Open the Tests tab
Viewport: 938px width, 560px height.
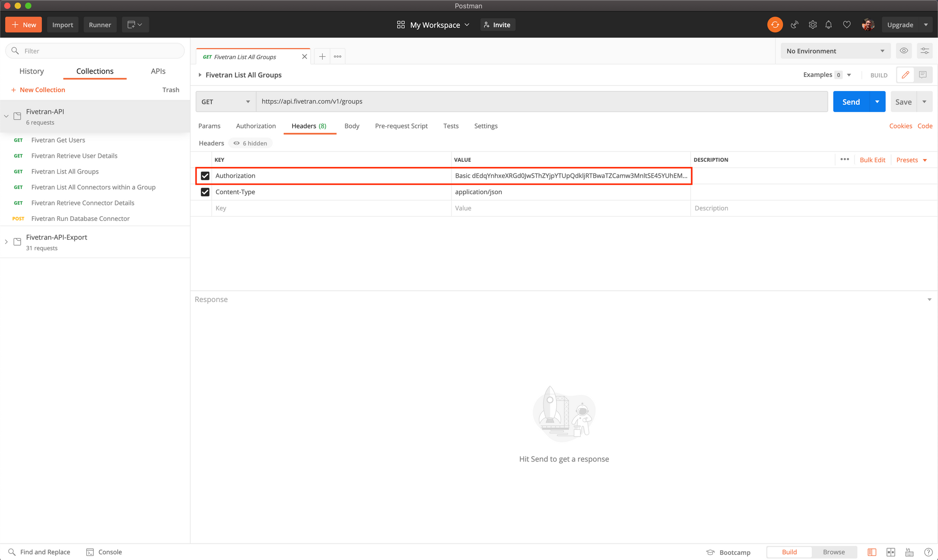click(x=451, y=126)
